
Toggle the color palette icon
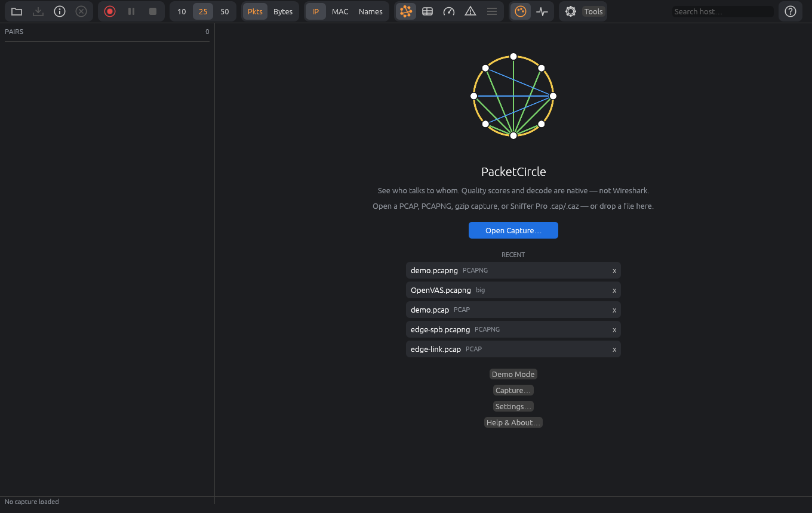click(521, 11)
